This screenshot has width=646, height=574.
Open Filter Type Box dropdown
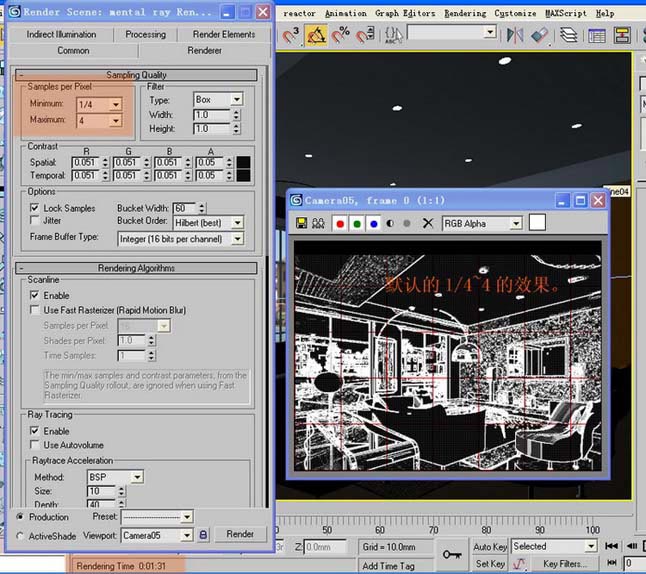[236, 99]
